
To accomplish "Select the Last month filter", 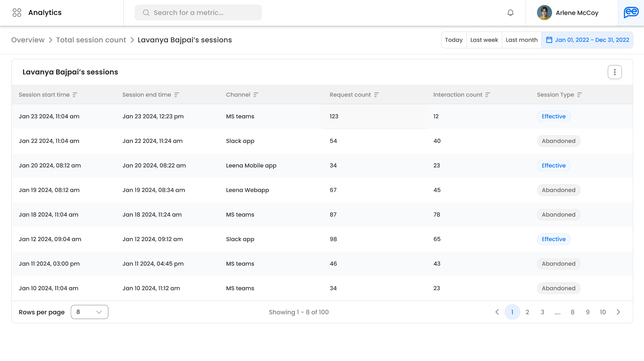I will tap(521, 40).
